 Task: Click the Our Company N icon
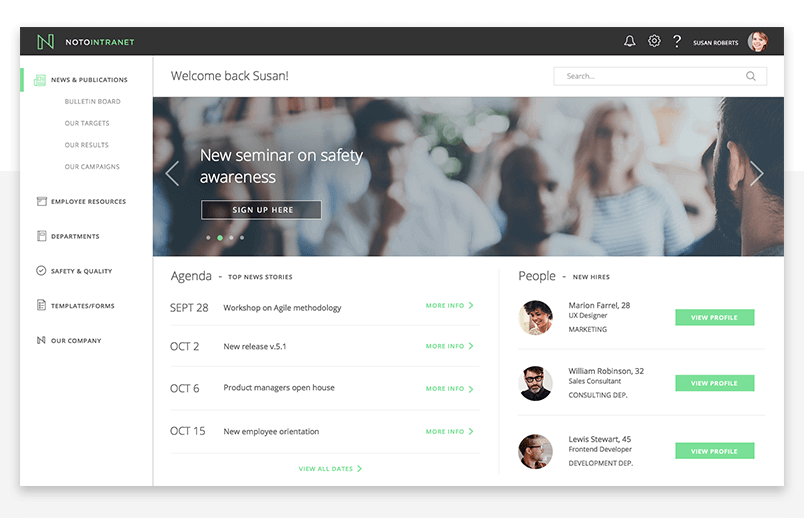click(x=41, y=340)
